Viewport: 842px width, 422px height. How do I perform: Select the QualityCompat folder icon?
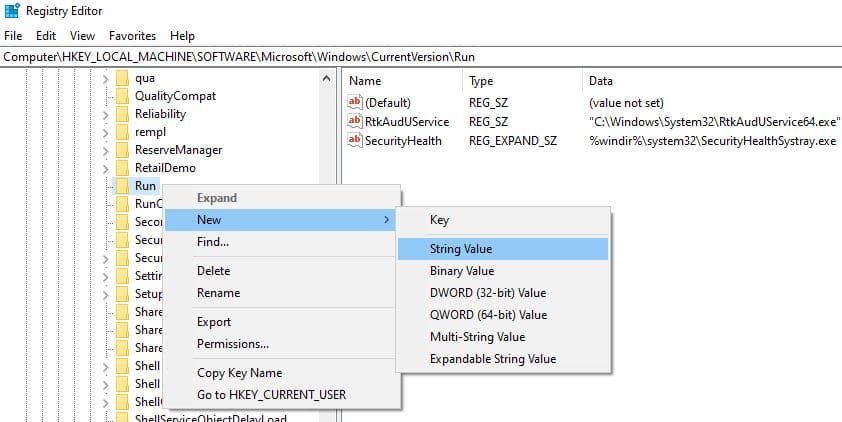(x=122, y=96)
